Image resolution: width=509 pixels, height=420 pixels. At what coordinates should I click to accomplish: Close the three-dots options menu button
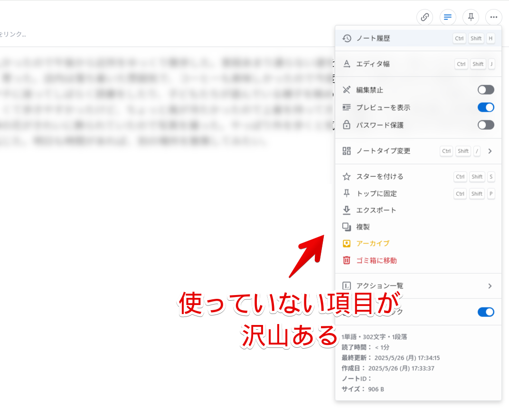[494, 17]
